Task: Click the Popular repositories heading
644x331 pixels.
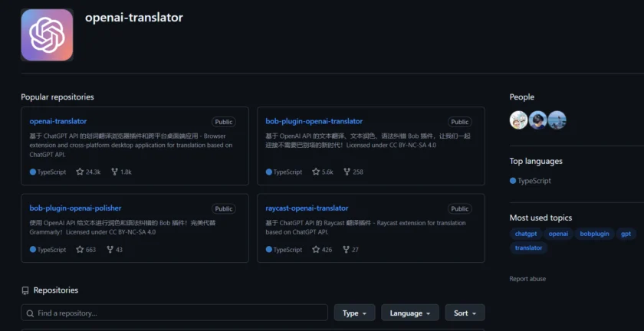Action: click(58, 97)
